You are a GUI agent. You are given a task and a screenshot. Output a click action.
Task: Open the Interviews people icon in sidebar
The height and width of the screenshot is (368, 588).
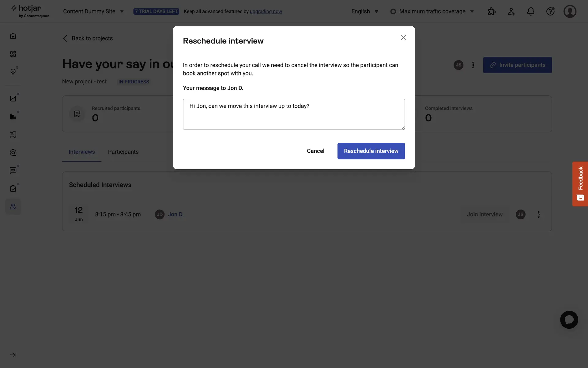point(13,206)
